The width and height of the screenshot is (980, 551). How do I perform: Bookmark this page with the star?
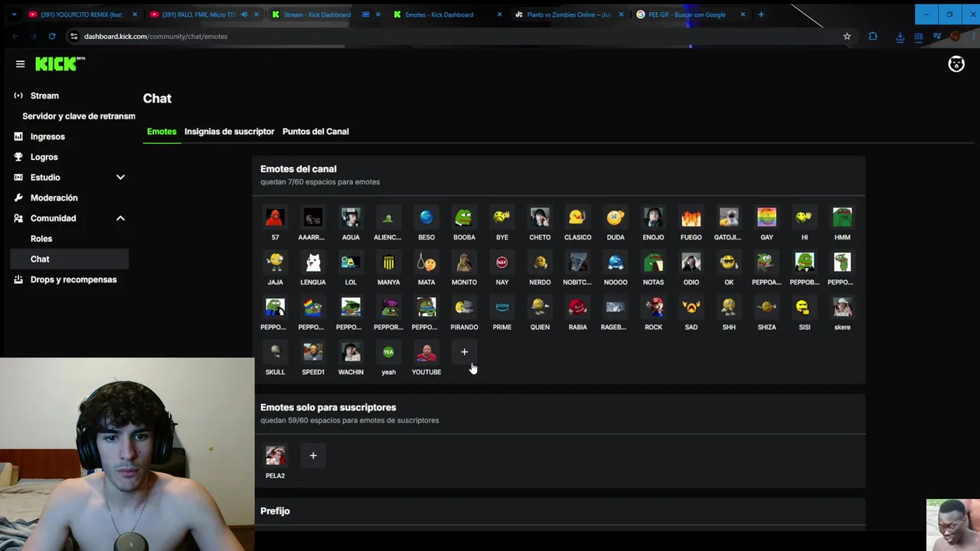847,36
